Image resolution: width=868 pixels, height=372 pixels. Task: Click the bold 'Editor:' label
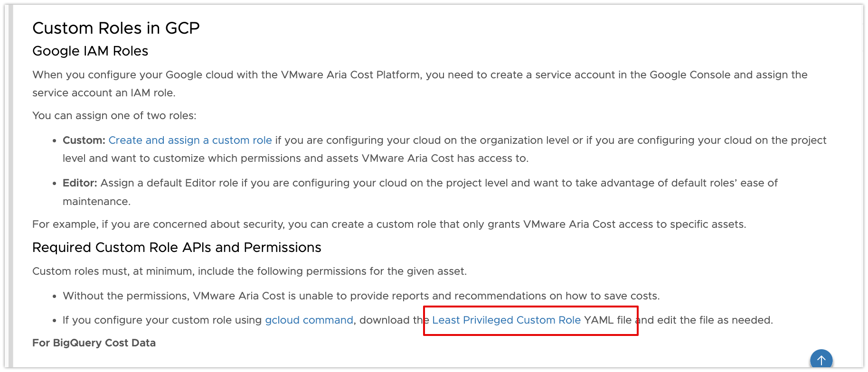80,183
